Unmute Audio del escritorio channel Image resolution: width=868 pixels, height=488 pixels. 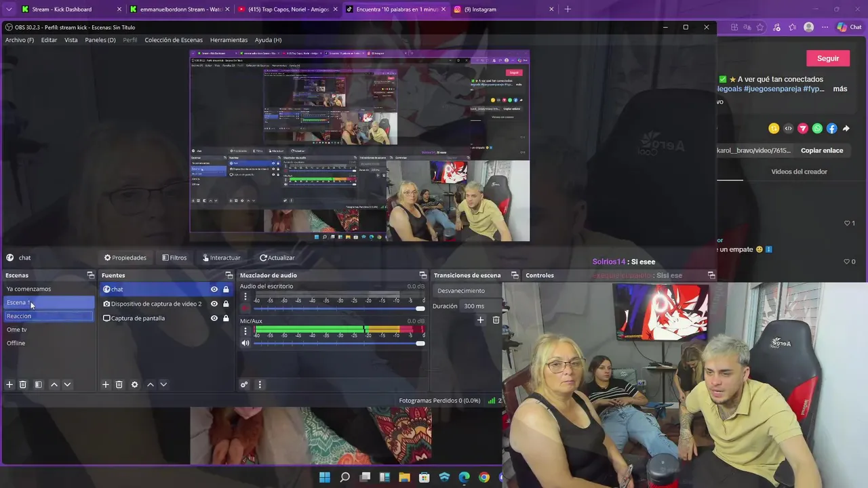245,308
